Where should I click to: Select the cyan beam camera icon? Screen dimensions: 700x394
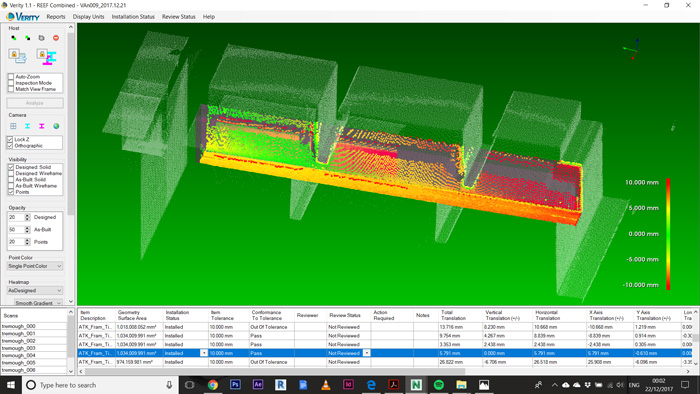pos(28,126)
